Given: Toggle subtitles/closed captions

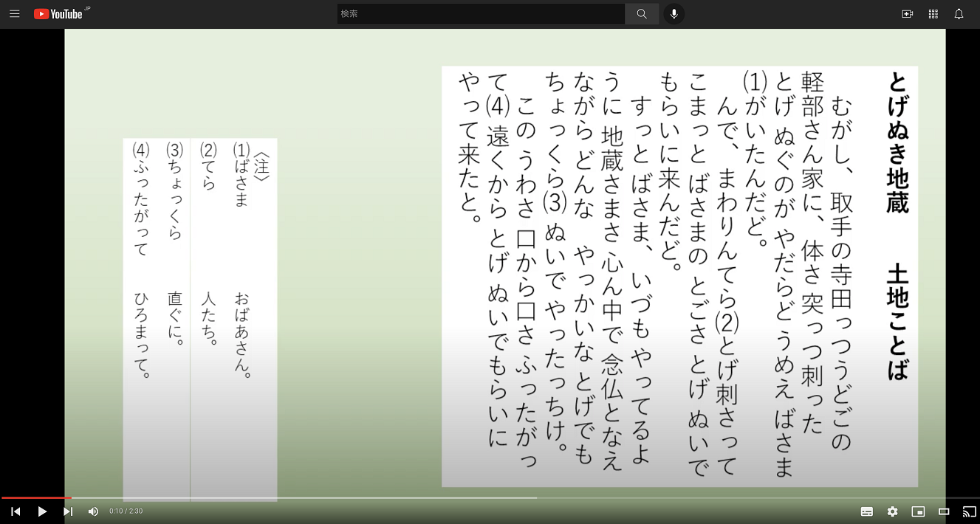Looking at the screenshot, I should tap(867, 511).
